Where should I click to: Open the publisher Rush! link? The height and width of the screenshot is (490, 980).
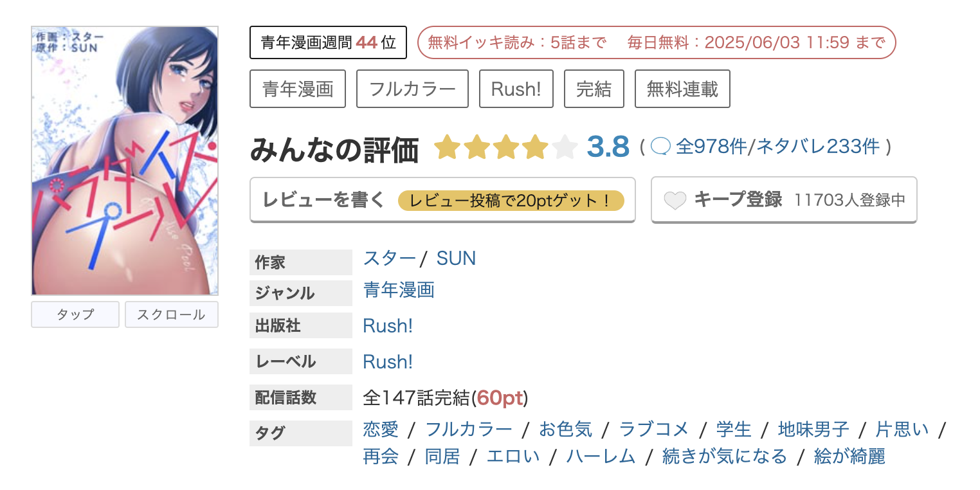tap(387, 326)
